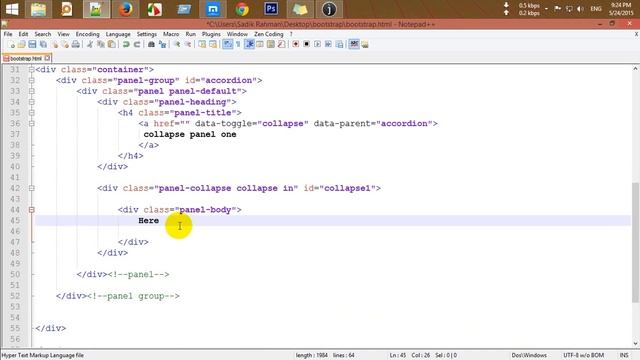640x360 pixels.
Task: Open the File menu
Action: pyautogui.click(x=8, y=34)
